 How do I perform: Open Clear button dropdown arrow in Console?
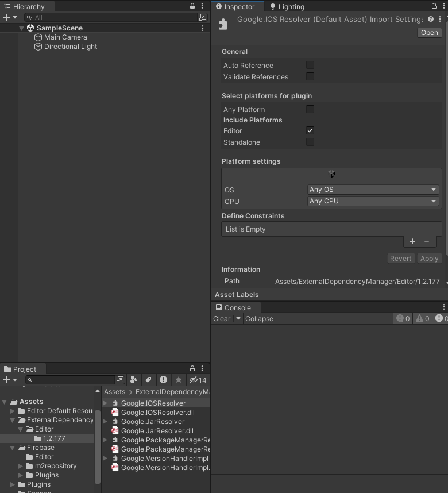238,318
